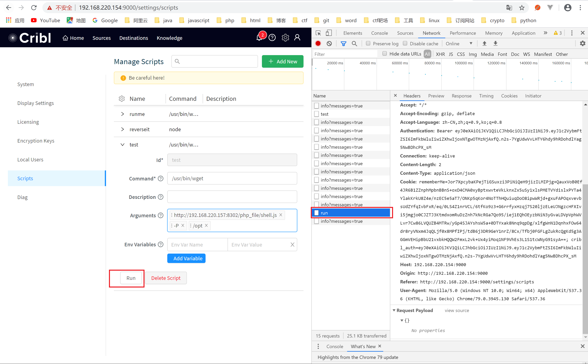Viewport: 588px width, 364px height.
Task: Open the notifications bell icon
Action: click(x=259, y=38)
